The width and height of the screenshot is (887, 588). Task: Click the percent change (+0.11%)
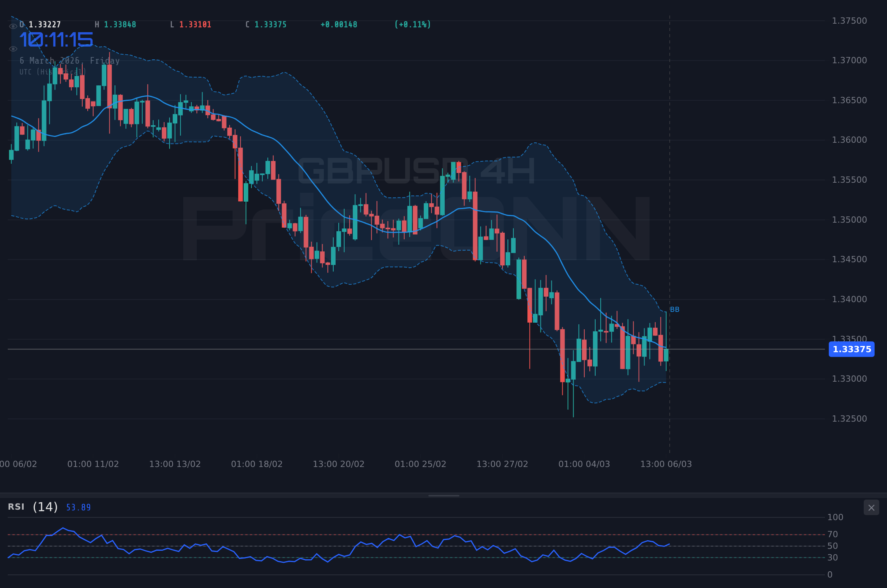tap(412, 24)
